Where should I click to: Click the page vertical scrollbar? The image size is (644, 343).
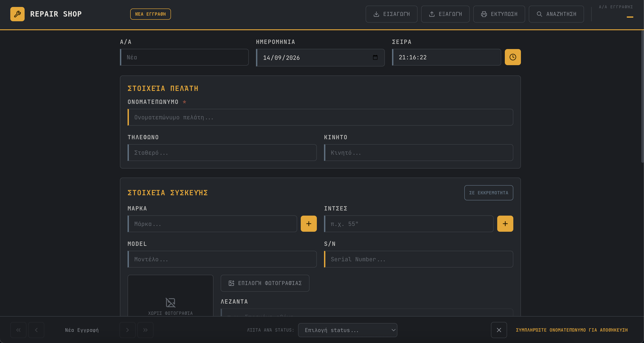click(x=642, y=97)
